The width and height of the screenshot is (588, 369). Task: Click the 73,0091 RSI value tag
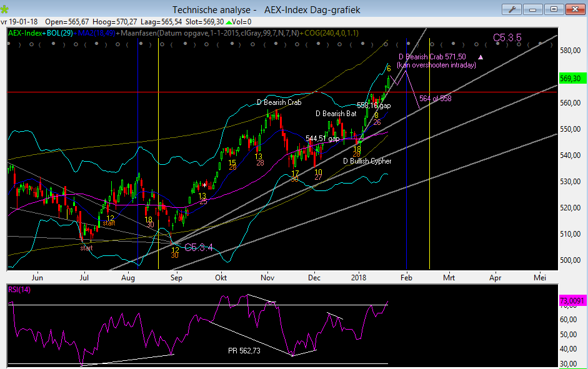pyautogui.click(x=572, y=301)
